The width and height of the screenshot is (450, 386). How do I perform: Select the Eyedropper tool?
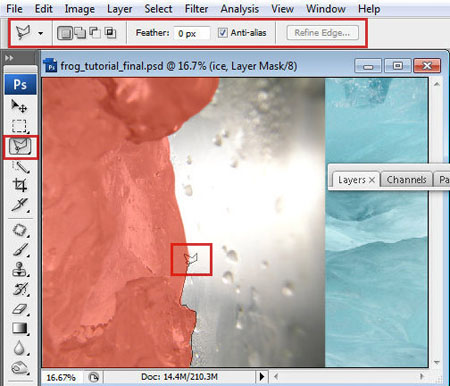click(x=19, y=205)
